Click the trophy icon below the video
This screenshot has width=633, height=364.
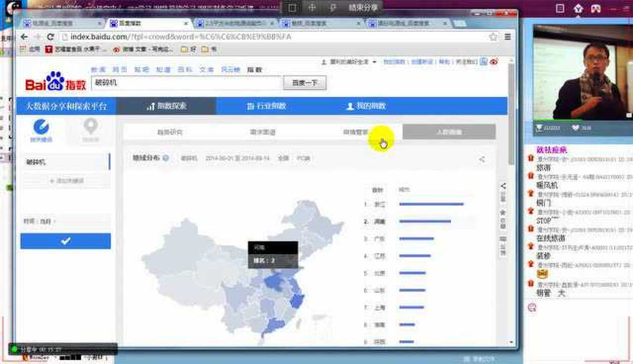[x=539, y=128]
